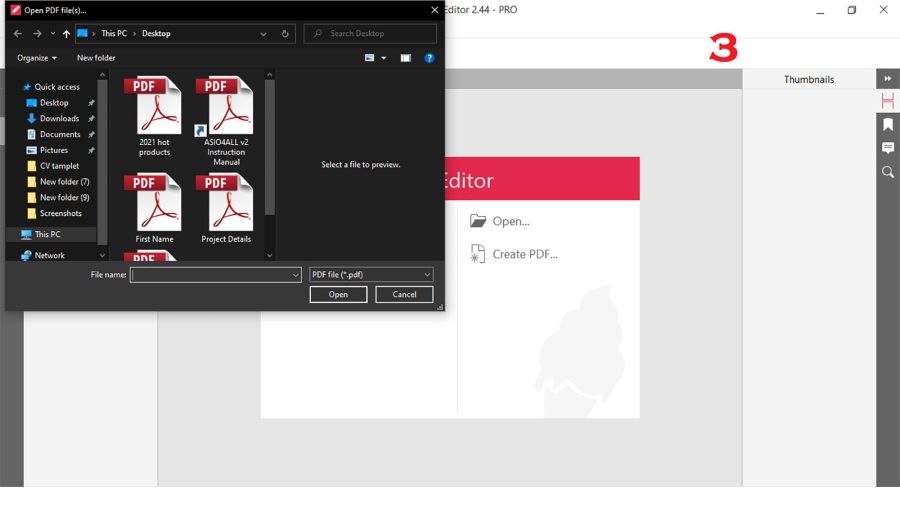
Task: Select the Project Details PDF file
Action: click(226, 208)
